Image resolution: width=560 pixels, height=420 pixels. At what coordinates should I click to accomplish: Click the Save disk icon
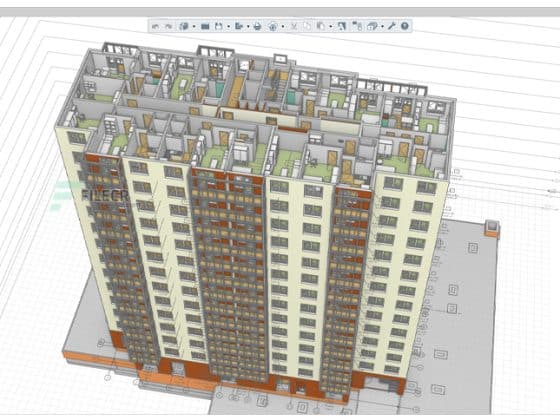pos(219,26)
